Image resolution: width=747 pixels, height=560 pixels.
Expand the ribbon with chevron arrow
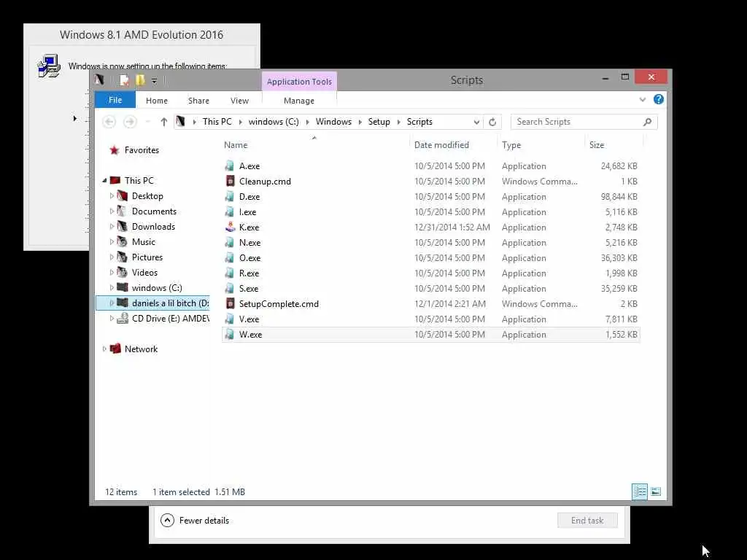642,99
